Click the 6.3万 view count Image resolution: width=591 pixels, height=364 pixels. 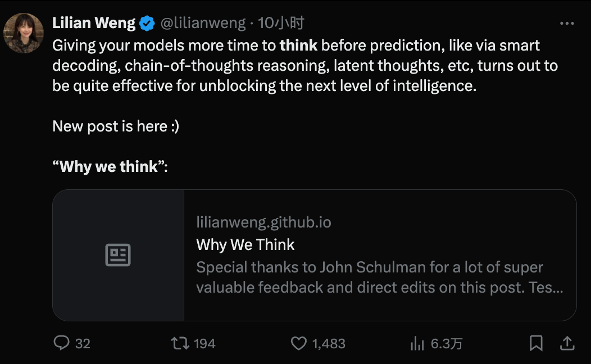447,343
